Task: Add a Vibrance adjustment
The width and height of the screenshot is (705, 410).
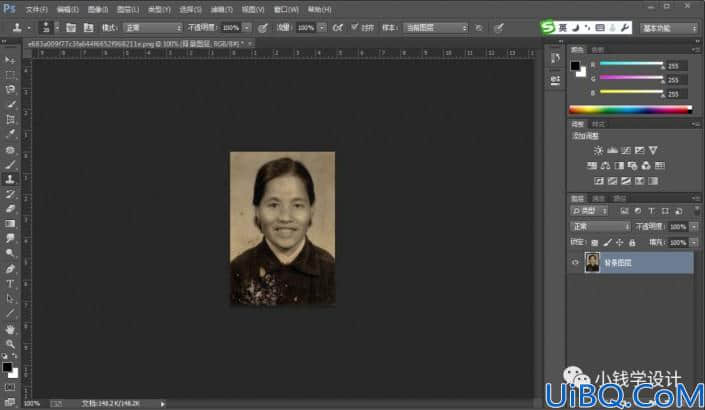Action: click(653, 150)
